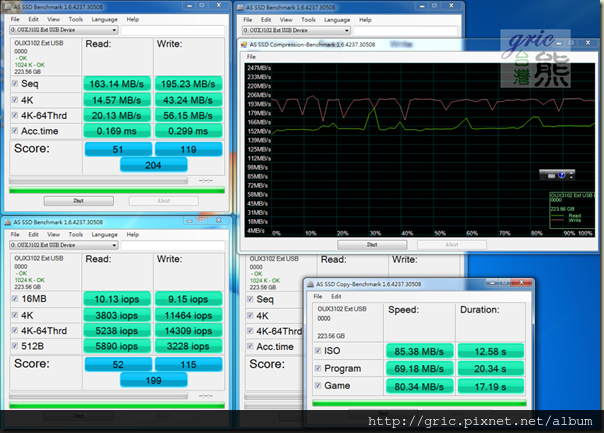Open the File menu in the Copy-Benchmark window
Image resolution: width=604 pixels, height=433 pixels.
pyautogui.click(x=318, y=296)
